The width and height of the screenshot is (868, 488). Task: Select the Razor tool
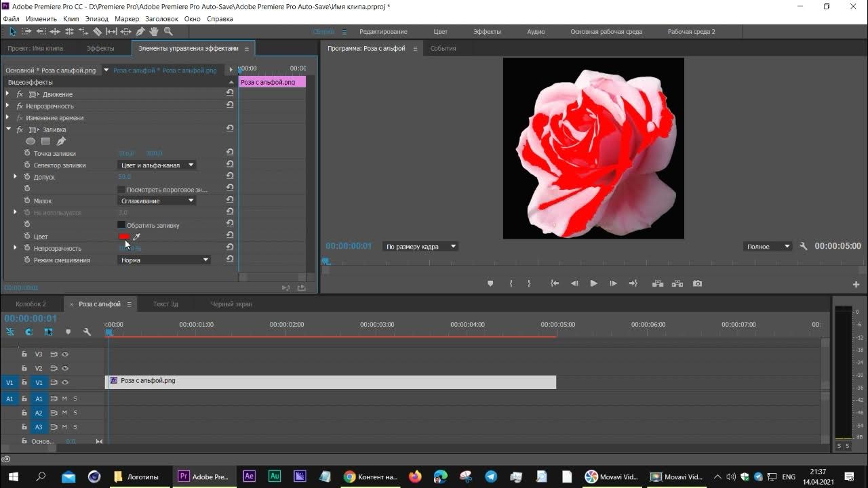pyautogui.click(x=97, y=31)
